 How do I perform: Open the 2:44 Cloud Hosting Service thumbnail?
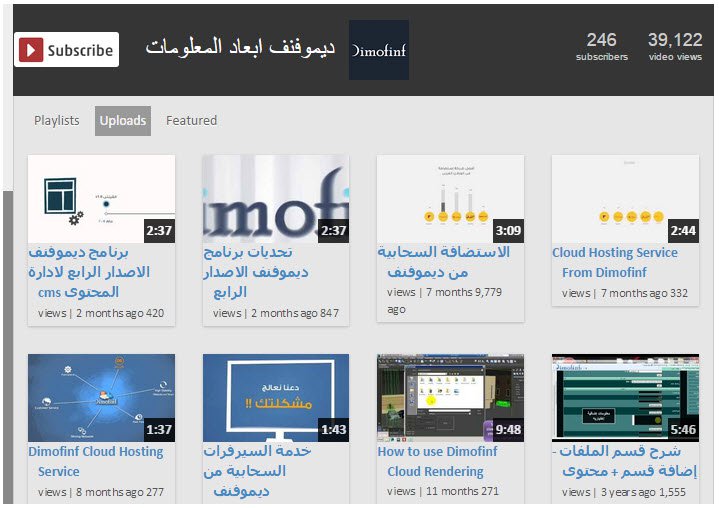pyautogui.click(x=625, y=199)
